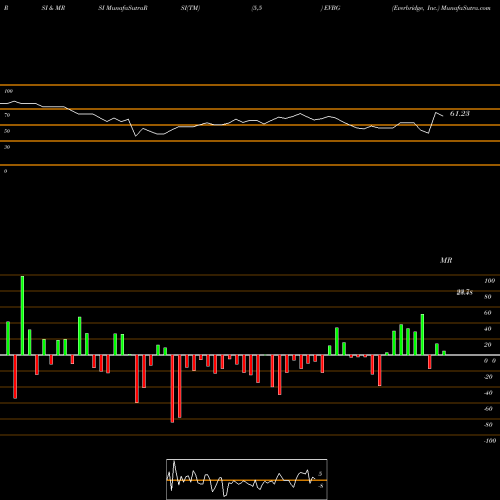
Task: Click the RSI axis label 50
Action: [x=7, y=131]
